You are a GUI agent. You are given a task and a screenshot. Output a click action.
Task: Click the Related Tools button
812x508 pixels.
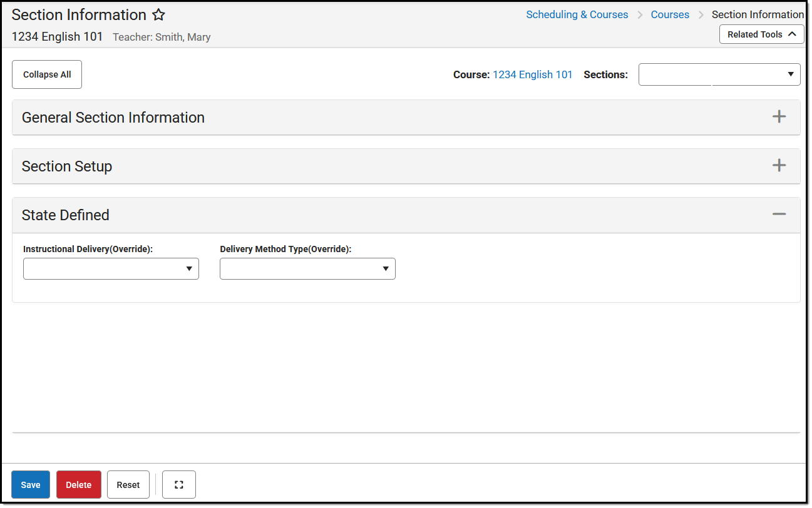pos(761,34)
